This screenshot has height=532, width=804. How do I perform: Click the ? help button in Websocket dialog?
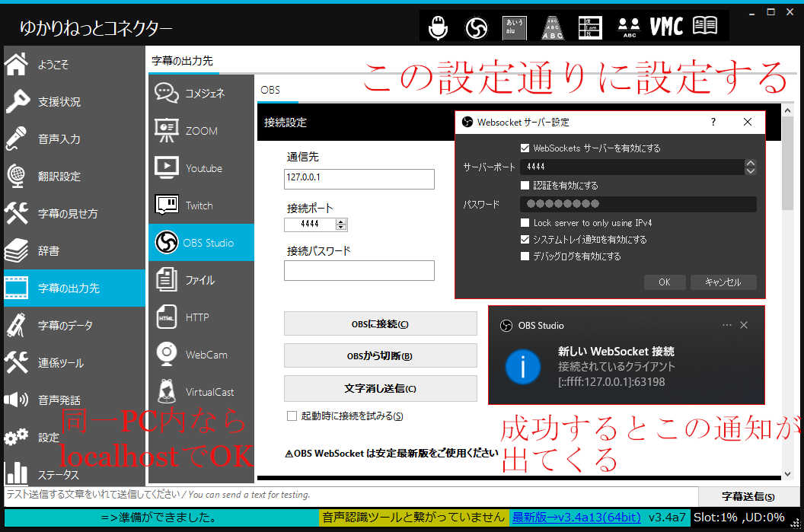(x=713, y=122)
